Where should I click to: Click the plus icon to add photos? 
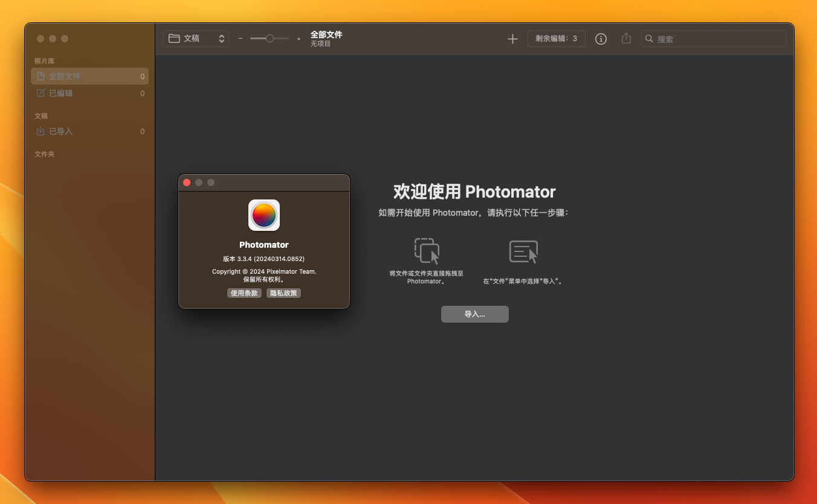pyautogui.click(x=512, y=39)
